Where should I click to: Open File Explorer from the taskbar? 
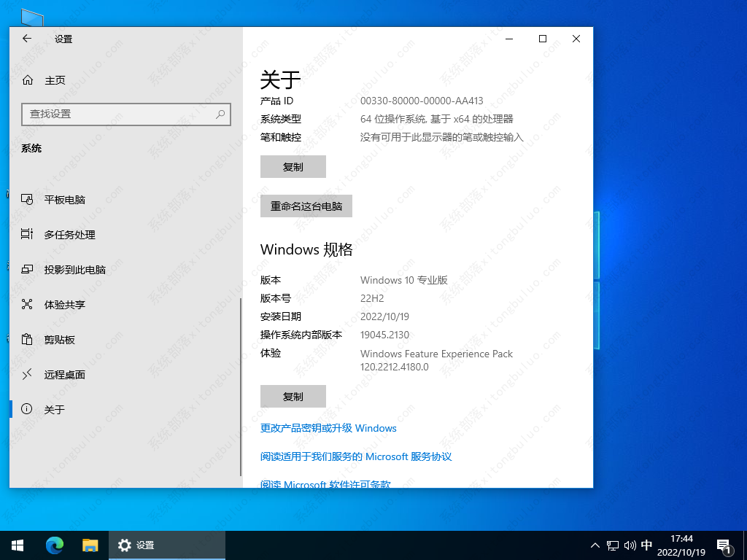pyautogui.click(x=90, y=545)
